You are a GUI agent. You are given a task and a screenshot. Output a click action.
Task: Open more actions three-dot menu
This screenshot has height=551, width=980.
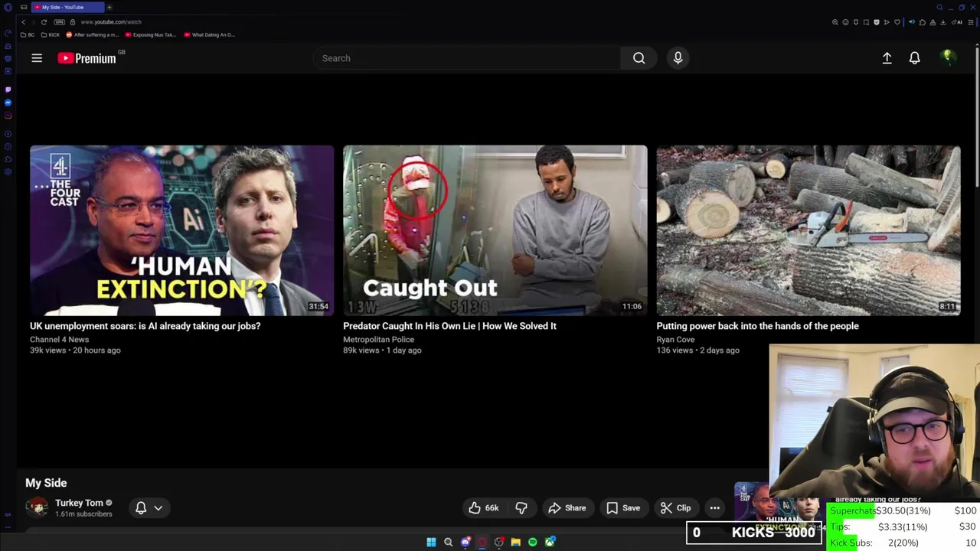click(x=714, y=508)
